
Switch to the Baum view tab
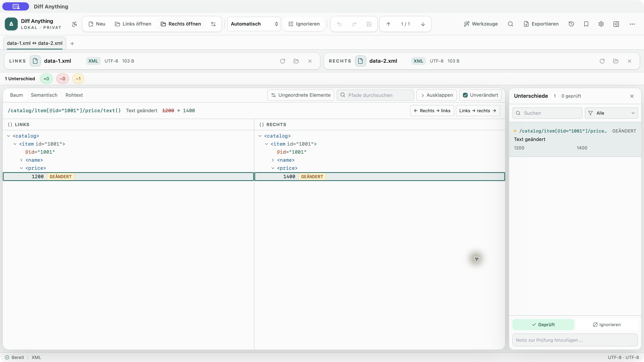tap(17, 95)
